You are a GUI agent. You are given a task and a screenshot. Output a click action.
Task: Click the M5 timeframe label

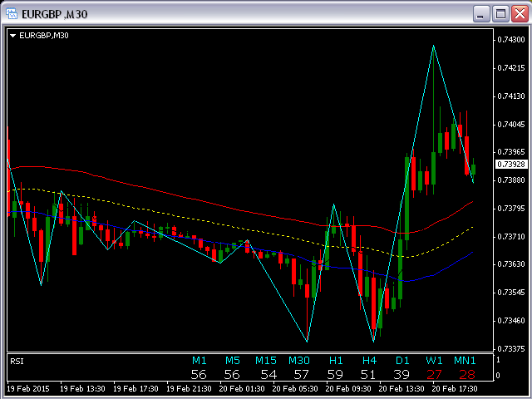click(233, 360)
